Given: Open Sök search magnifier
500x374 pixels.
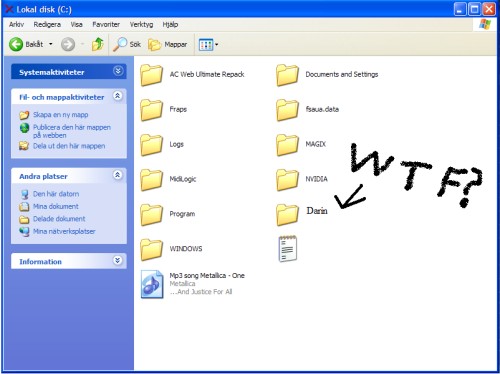Looking at the screenshot, I should pyautogui.click(x=127, y=44).
